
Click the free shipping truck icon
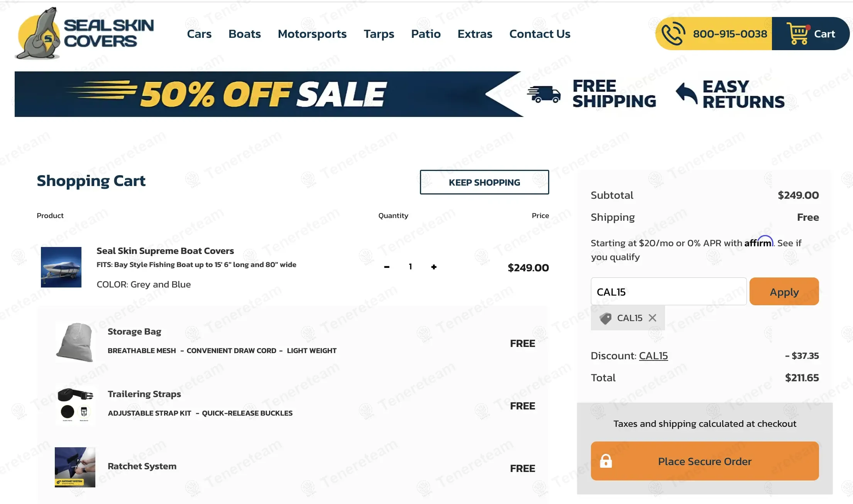[544, 94]
